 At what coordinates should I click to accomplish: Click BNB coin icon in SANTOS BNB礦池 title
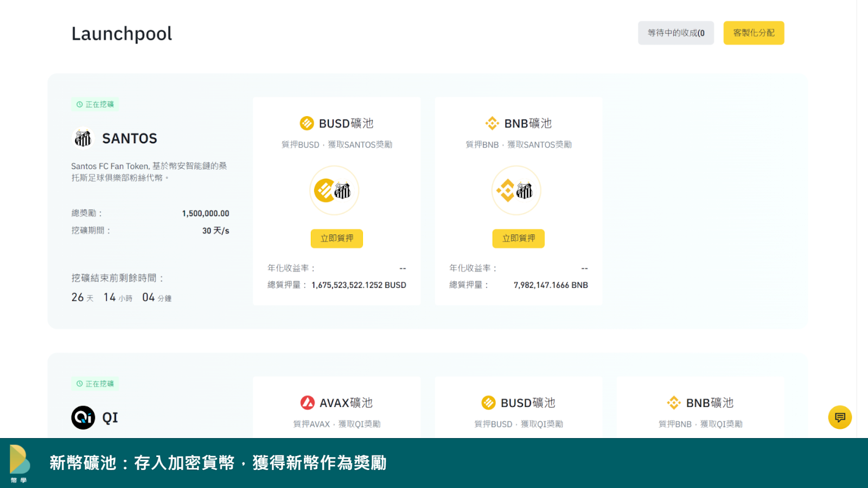click(x=492, y=123)
